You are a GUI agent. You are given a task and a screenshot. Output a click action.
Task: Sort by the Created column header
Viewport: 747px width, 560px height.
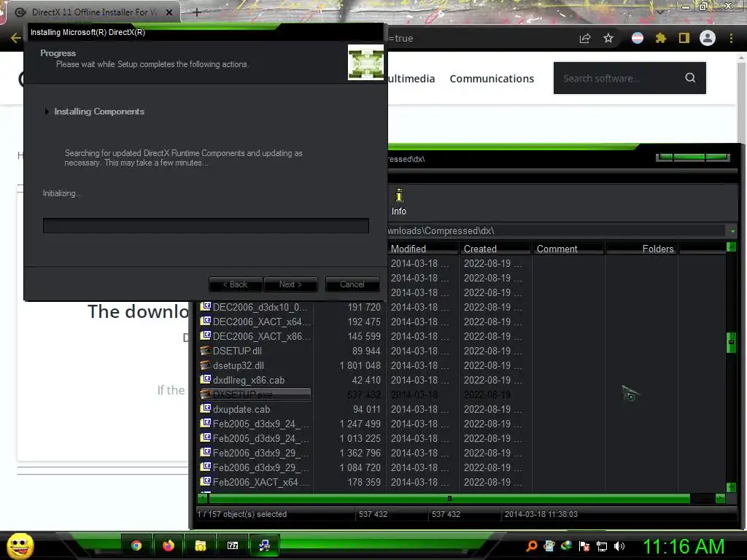495,249
